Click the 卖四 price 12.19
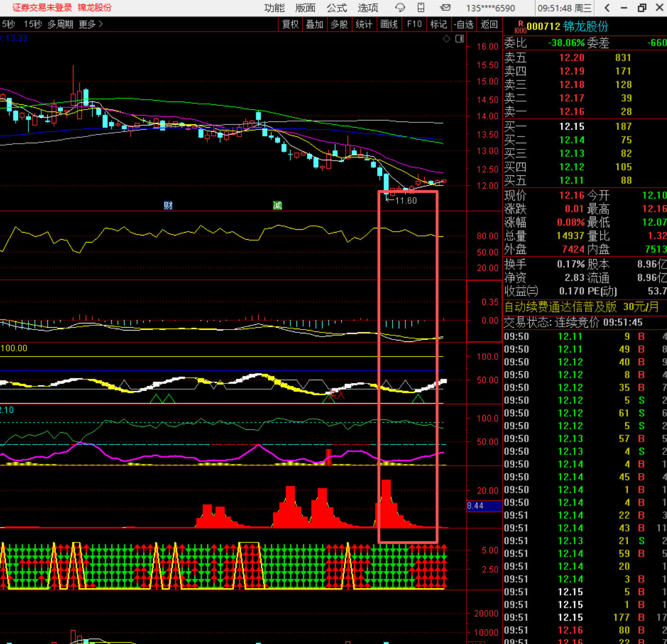The image size is (667, 644). pyautogui.click(x=572, y=71)
